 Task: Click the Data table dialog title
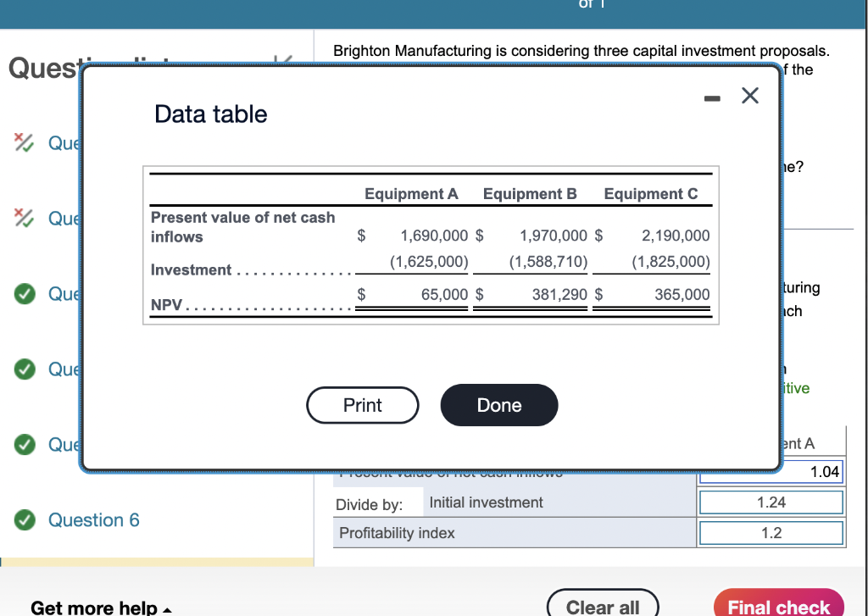[210, 114]
